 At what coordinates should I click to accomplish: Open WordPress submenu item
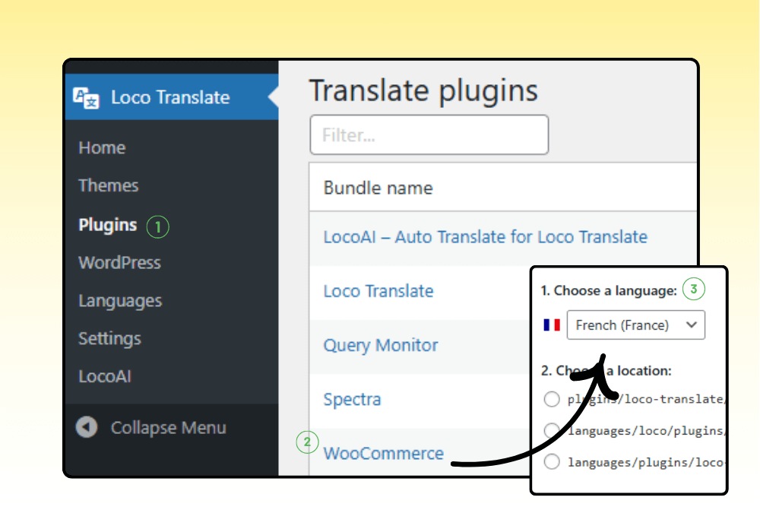pos(120,262)
